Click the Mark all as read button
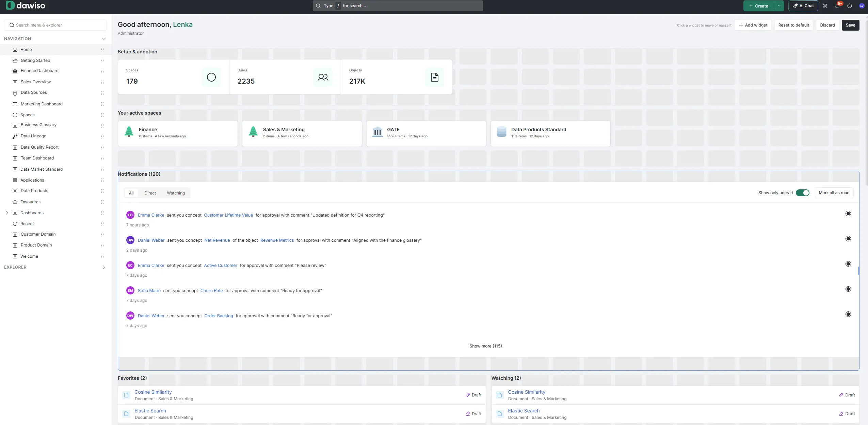This screenshot has height=425, width=868. click(x=834, y=193)
